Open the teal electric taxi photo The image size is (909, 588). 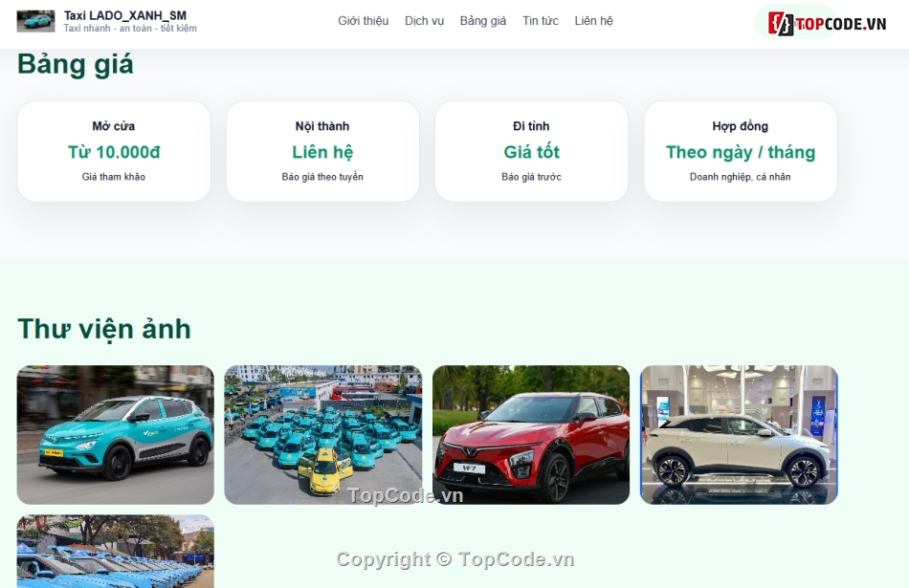coord(116,434)
